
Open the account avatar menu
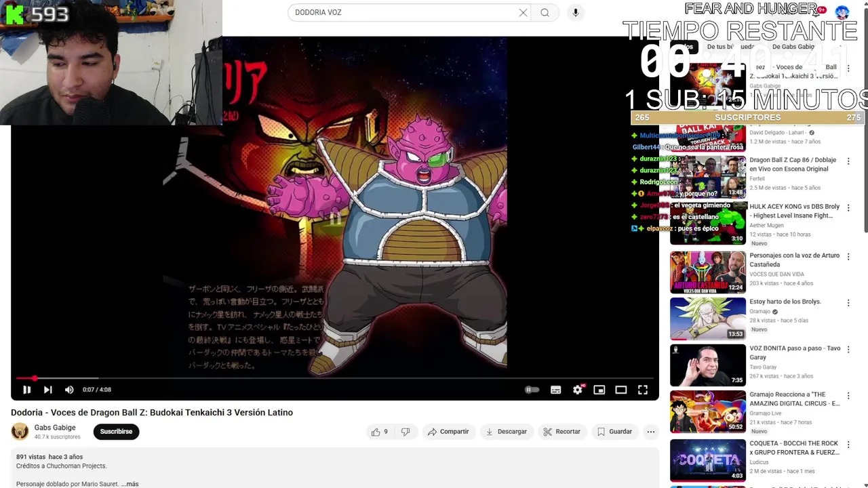842,12
